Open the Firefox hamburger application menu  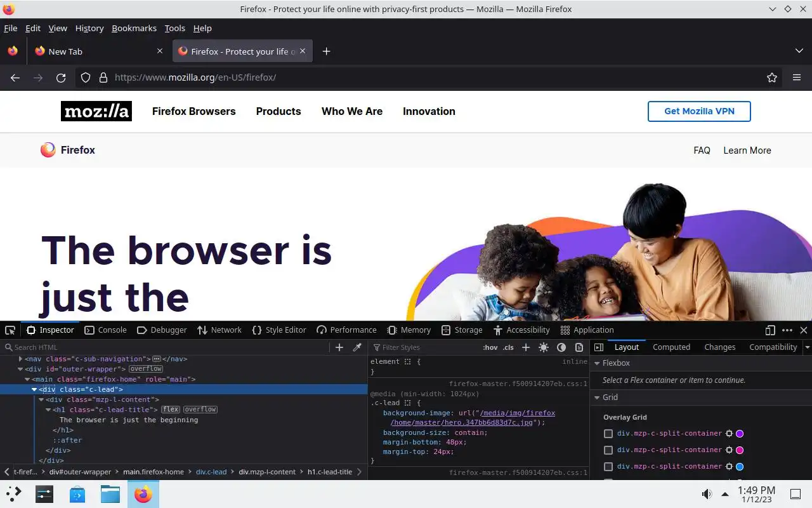(797, 77)
